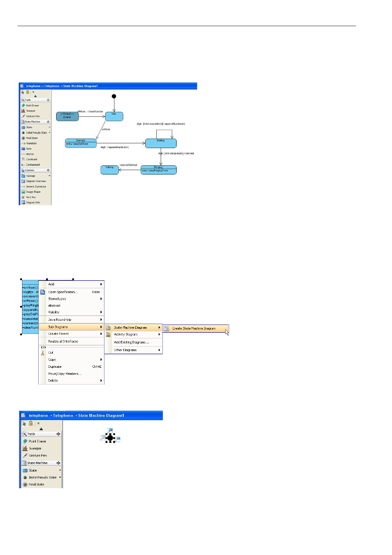This screenshot has width=392, height=555.
Task: Select the Anchor connector tool
Action: point(30,154)
